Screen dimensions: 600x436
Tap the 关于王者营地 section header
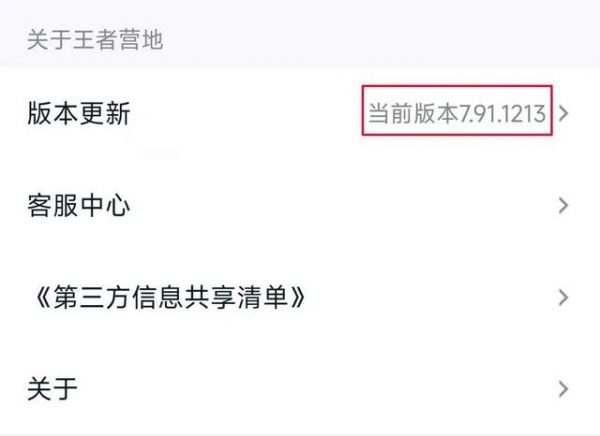(95, 40)
